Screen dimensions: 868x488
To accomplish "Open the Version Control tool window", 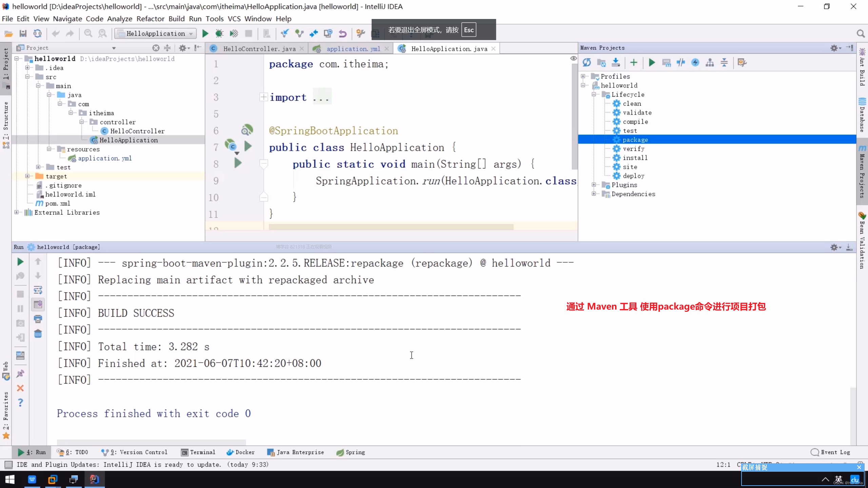I will pyautogui.click(x=135, y=452).
